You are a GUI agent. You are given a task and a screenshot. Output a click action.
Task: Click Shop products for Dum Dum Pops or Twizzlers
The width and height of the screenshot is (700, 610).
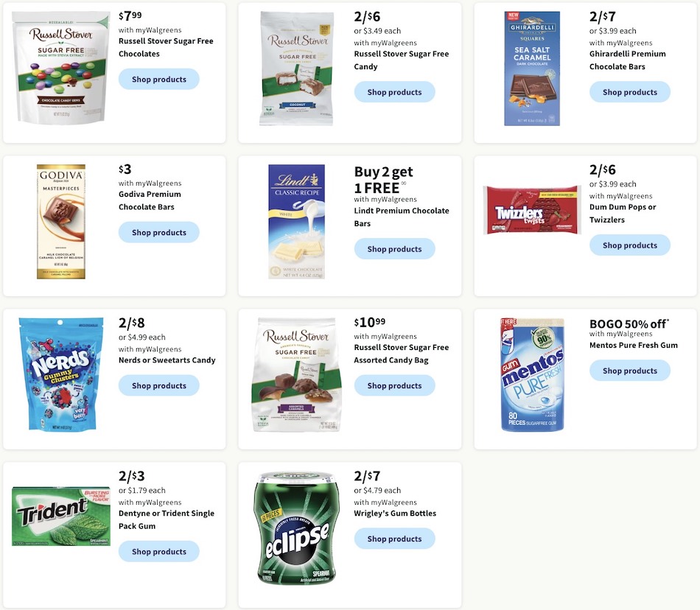(630, 245)
